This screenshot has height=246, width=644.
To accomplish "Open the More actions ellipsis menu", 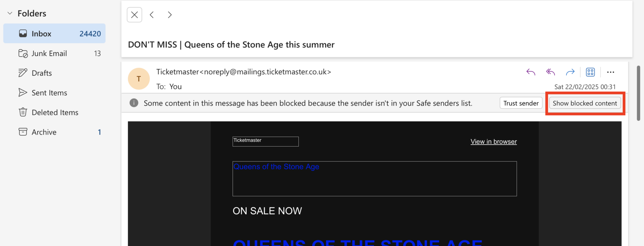I will [611, 72].
